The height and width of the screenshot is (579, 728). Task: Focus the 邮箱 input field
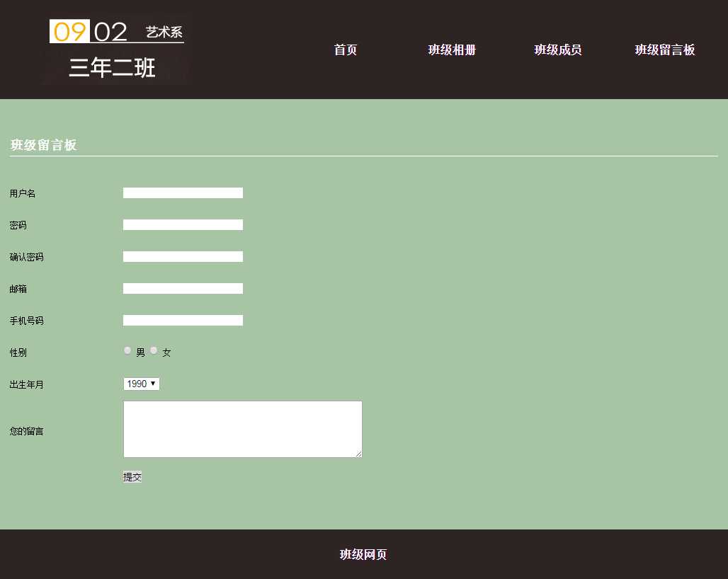click(x=183, y=289)
